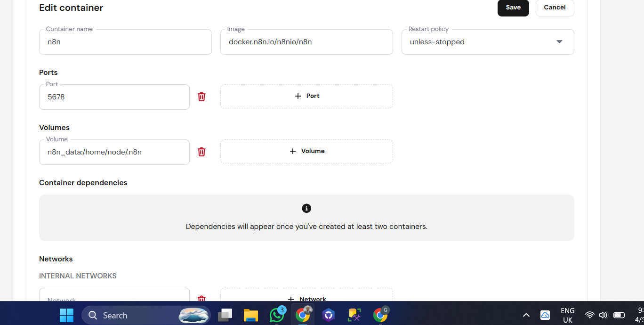Edit the Volume field n8n_data path
Image resolution: width=644 pixels, height=325 pixels.
pyautogui.click(x=114, y=152)
